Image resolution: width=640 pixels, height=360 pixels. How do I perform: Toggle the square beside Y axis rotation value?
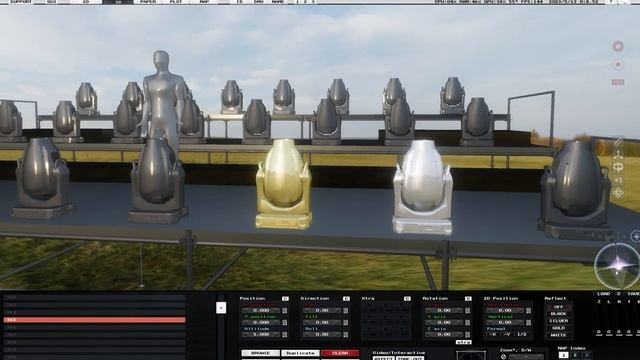click(x=468, y=322)
